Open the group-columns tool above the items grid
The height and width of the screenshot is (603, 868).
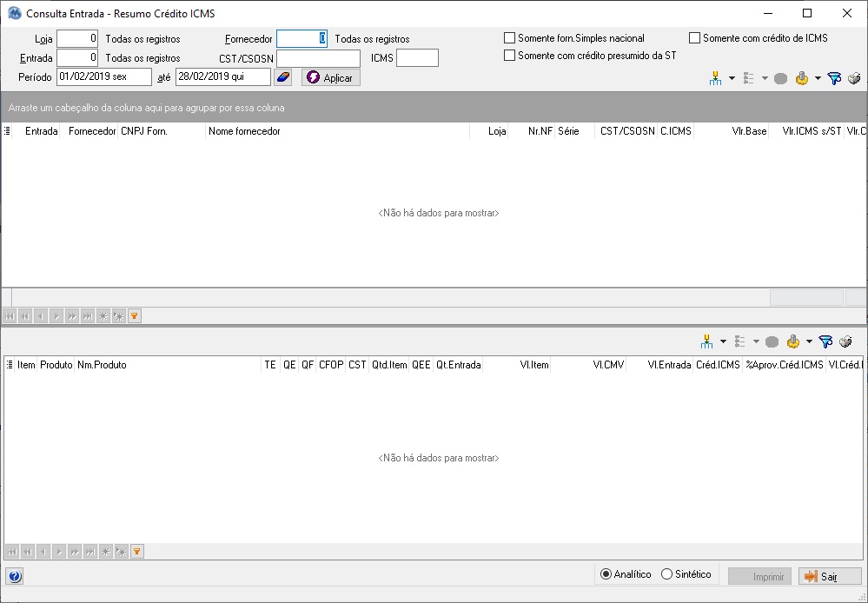point(707,341)
